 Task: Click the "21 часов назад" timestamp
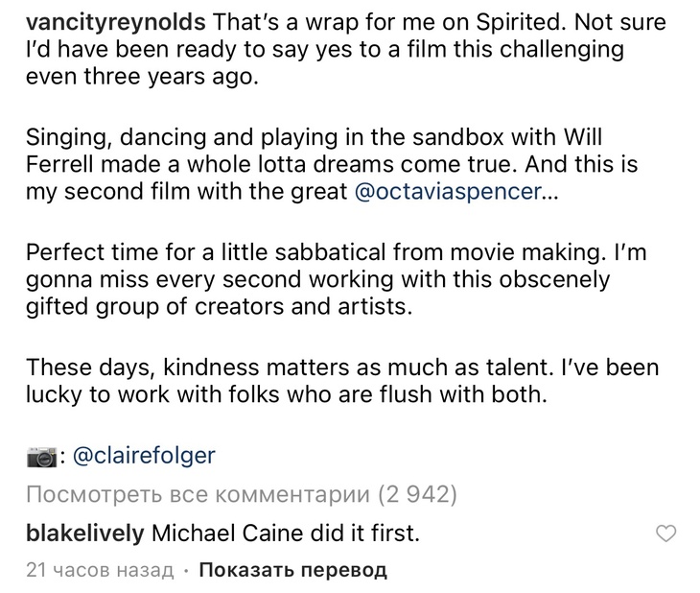pyautogui.click(x=101, y=570)
